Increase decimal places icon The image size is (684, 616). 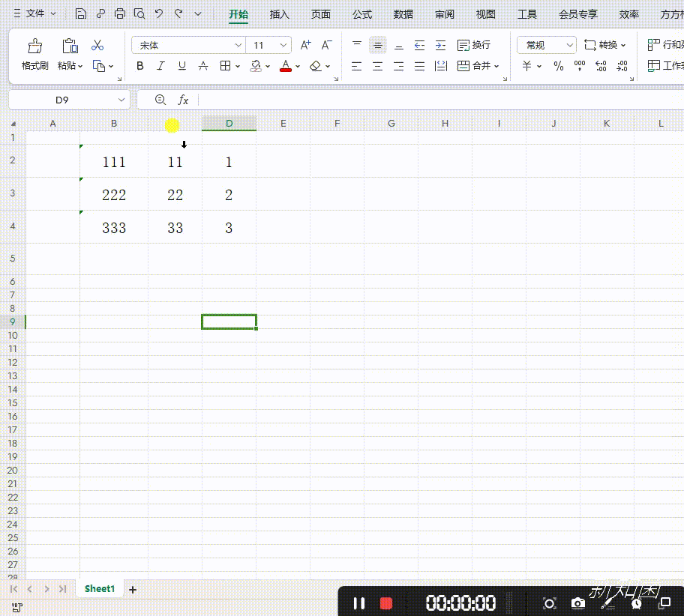[x=601, y=66]
